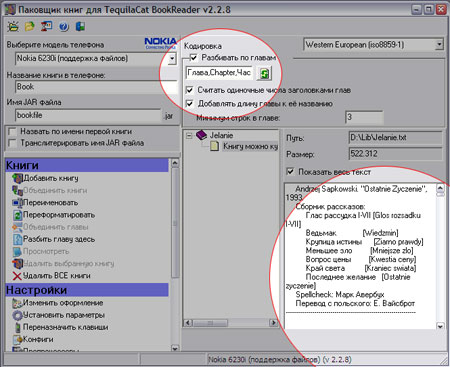The image size is (450, 367).
Task: Click the JAR file name field bookfile
Action: click(88, 115)
